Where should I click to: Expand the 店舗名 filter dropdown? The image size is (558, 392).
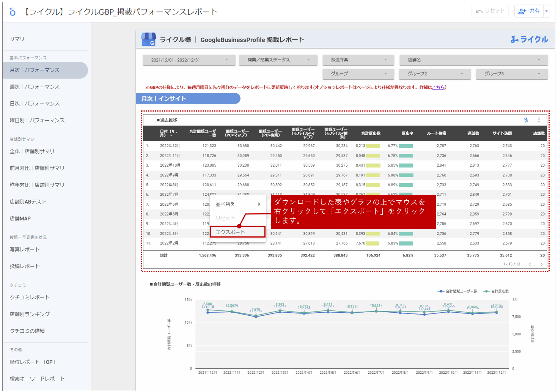pyautogui.click(x=473, y=60)
